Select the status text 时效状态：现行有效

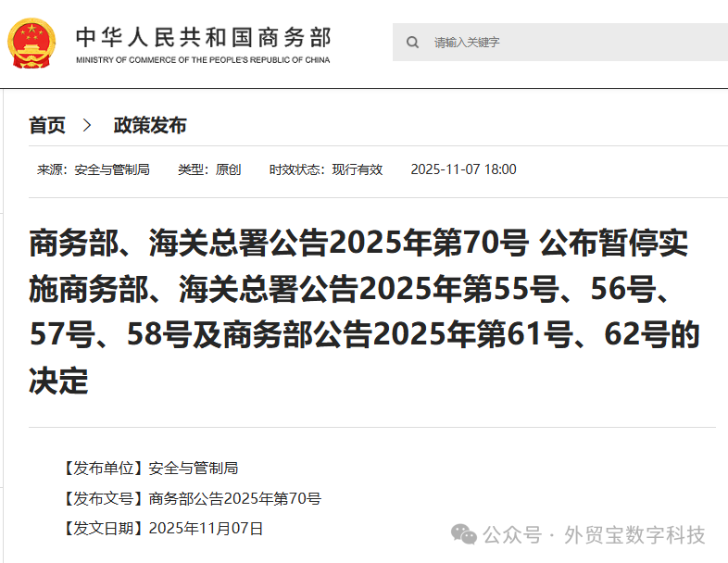pos(326,169)
